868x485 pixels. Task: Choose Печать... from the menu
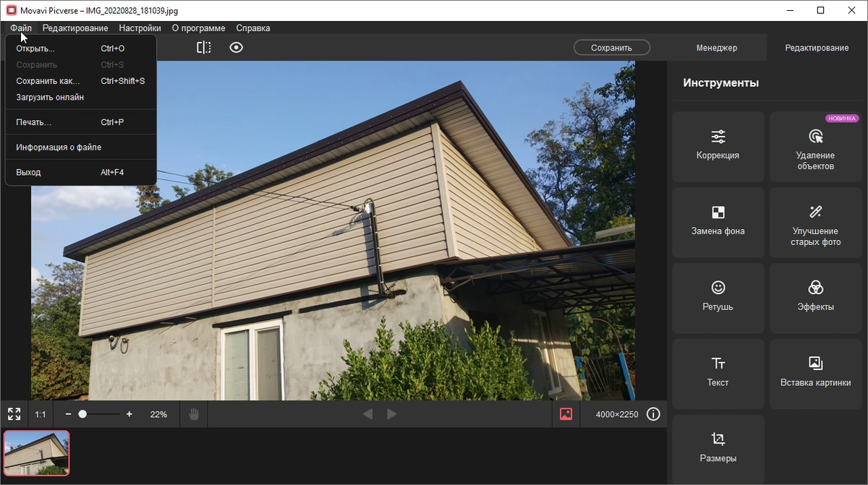pyautogui.click(x=81, y=122)
